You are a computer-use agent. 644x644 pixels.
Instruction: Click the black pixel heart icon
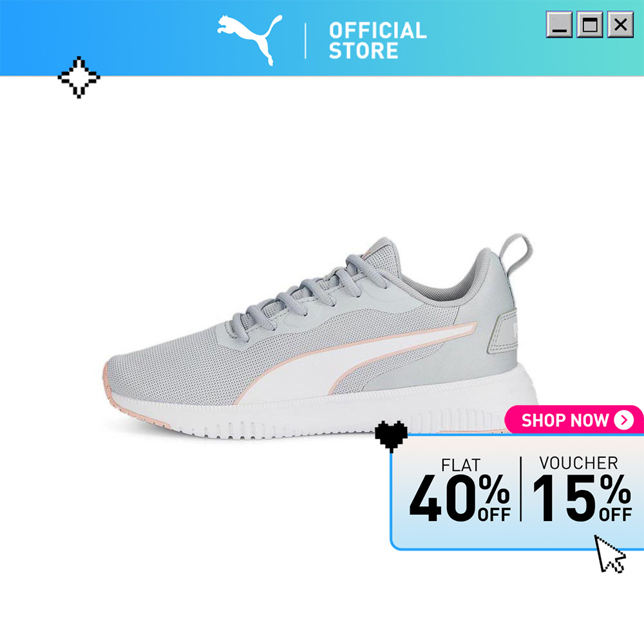point(391,436)
